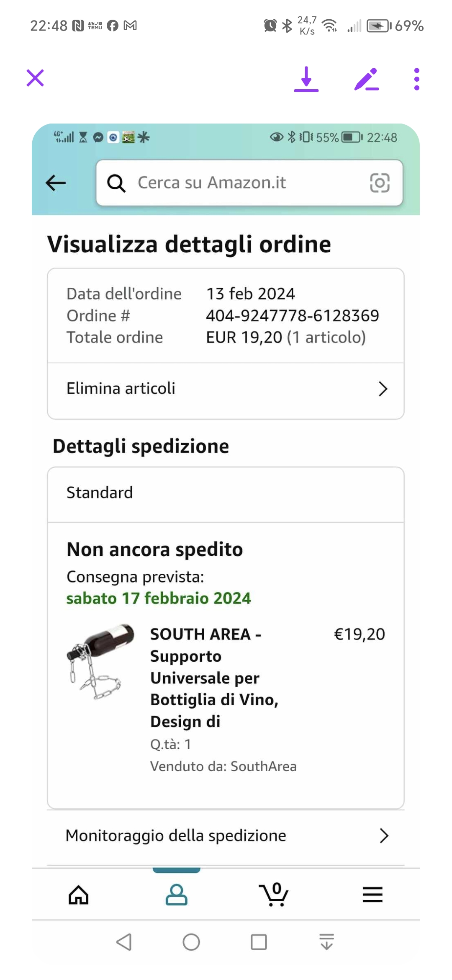Screen dimensions: 452x980
Task: Tap the camera scan icon in search bar
Action: (x=380, y=183)
